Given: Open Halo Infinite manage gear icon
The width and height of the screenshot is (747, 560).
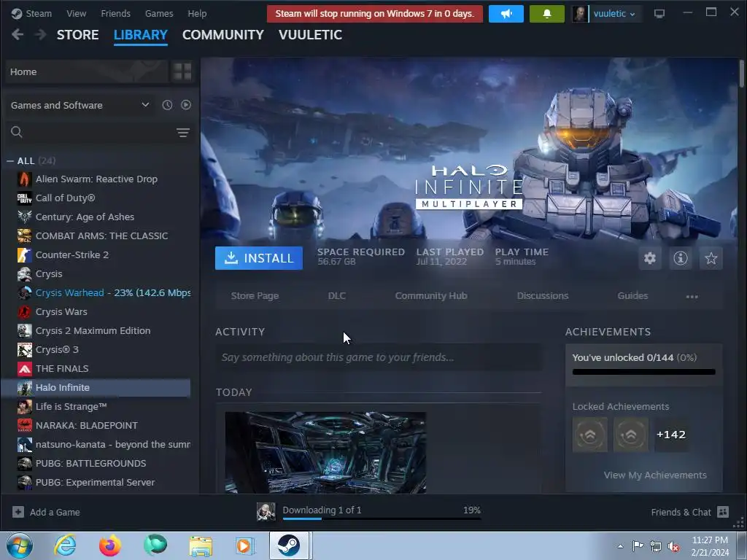Looking at the screenshot, I should [x=650, y=258].
